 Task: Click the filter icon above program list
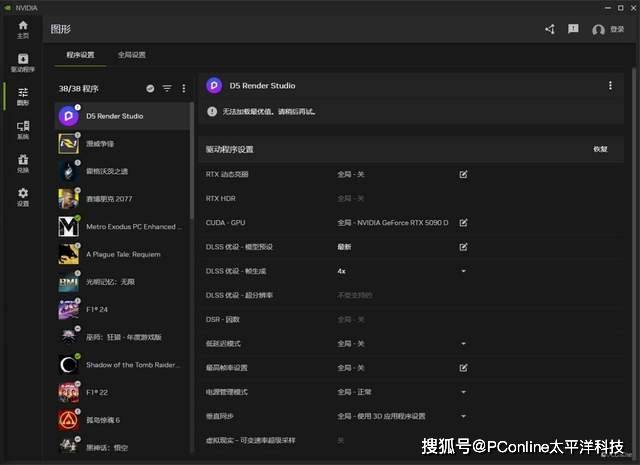tap(167, 88)
